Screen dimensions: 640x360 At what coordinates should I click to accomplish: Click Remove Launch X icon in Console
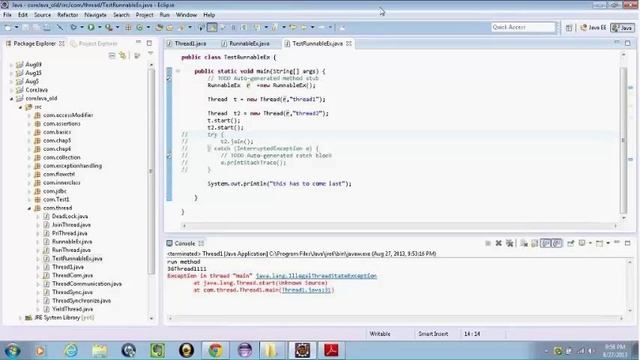click(498, 243)
